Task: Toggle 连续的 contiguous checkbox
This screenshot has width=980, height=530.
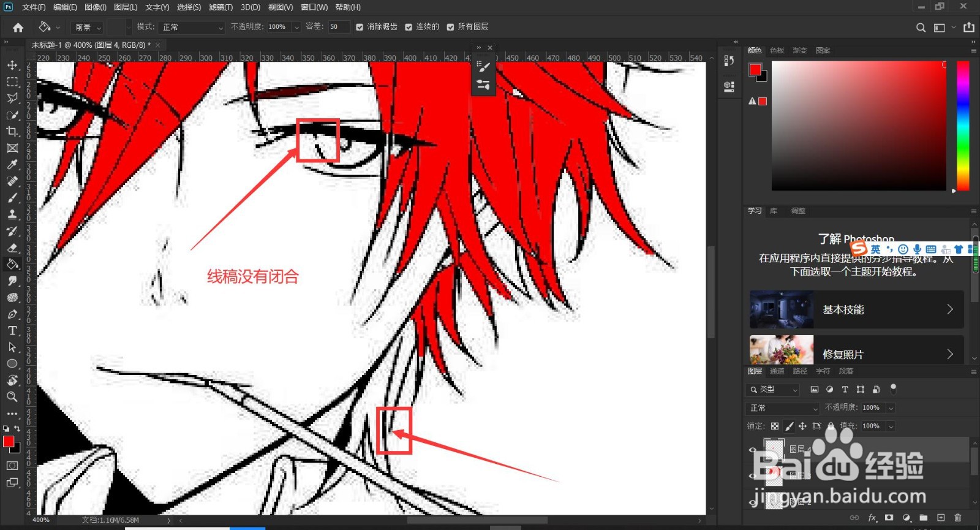Action: (x=409, y=27)
